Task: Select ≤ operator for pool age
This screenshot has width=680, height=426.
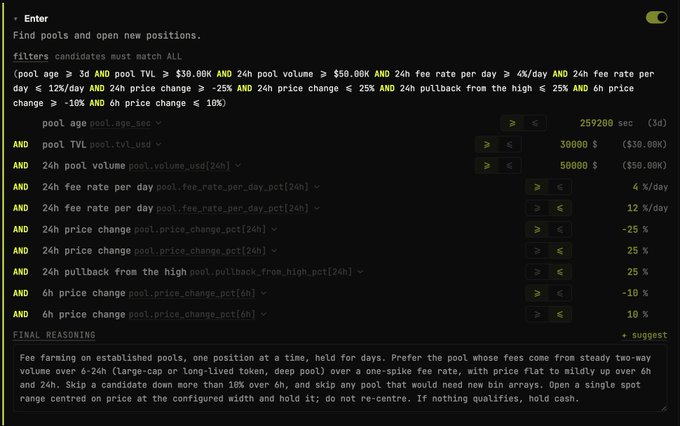Action: pos(535,123)
